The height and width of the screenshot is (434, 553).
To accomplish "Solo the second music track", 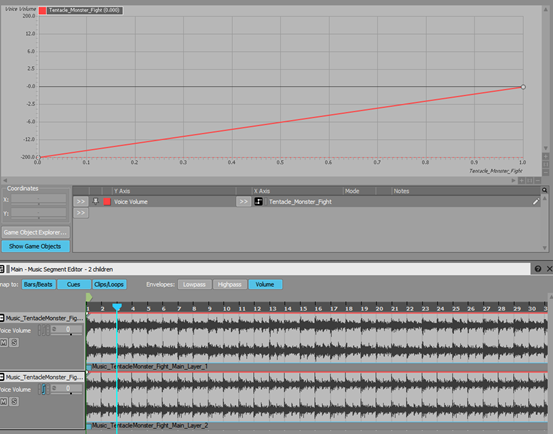I will [x=14, y=401].
